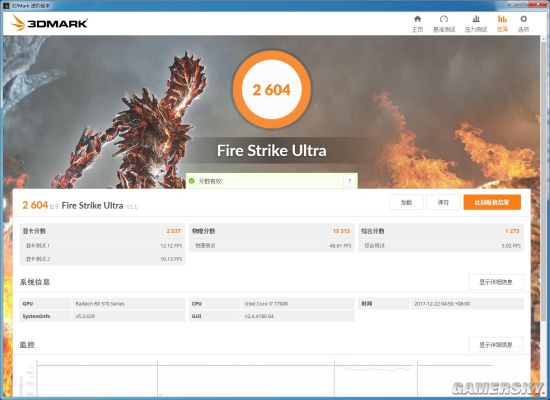
Task: Click the Load (加载) button
Action: 407,202
